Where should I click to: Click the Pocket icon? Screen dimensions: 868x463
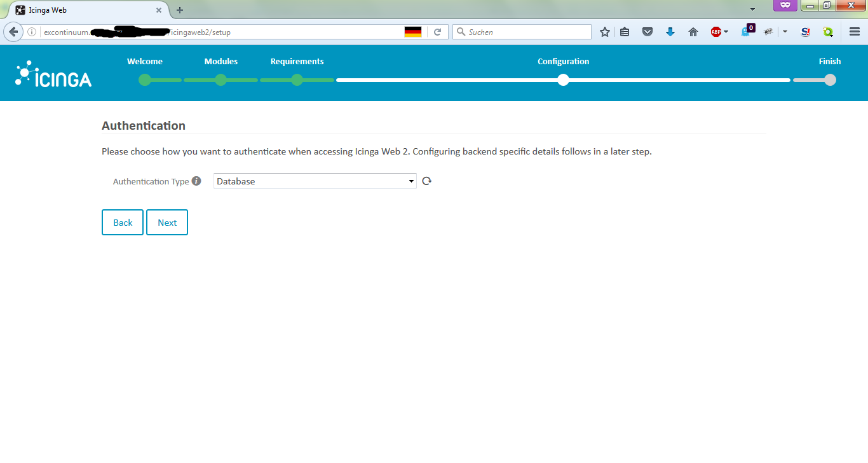point(648,32)
